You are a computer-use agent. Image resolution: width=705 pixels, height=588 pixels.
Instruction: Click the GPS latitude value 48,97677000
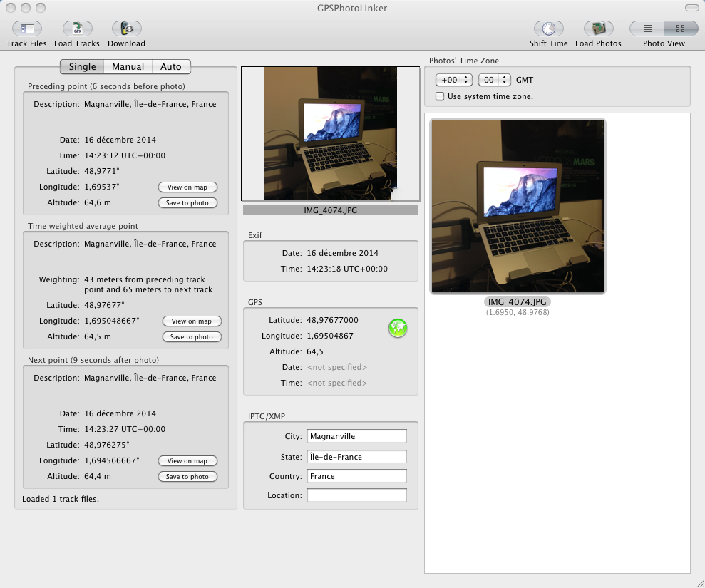coord(333,320)
